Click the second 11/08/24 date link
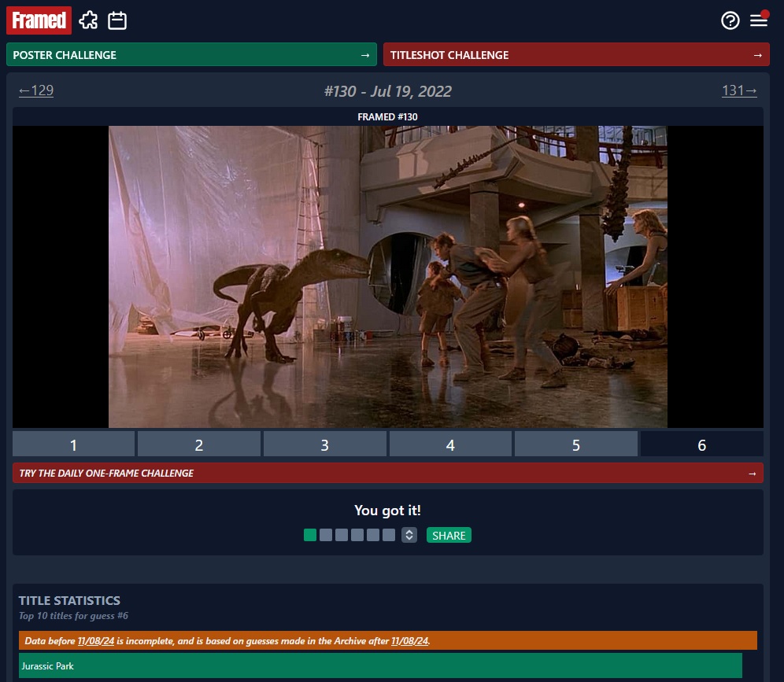 [409, 640]
